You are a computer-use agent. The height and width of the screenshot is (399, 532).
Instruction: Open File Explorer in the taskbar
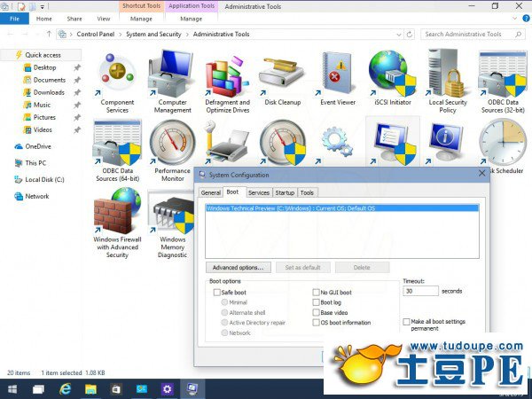click(x=90, y=389)
